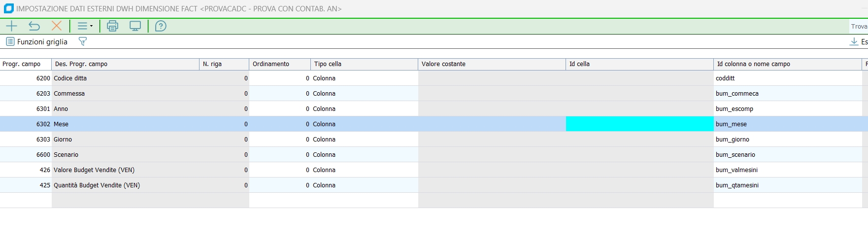Screen dimensions: 868x250
Task: Click the orange X delete icon
Action: coord(57,26)
